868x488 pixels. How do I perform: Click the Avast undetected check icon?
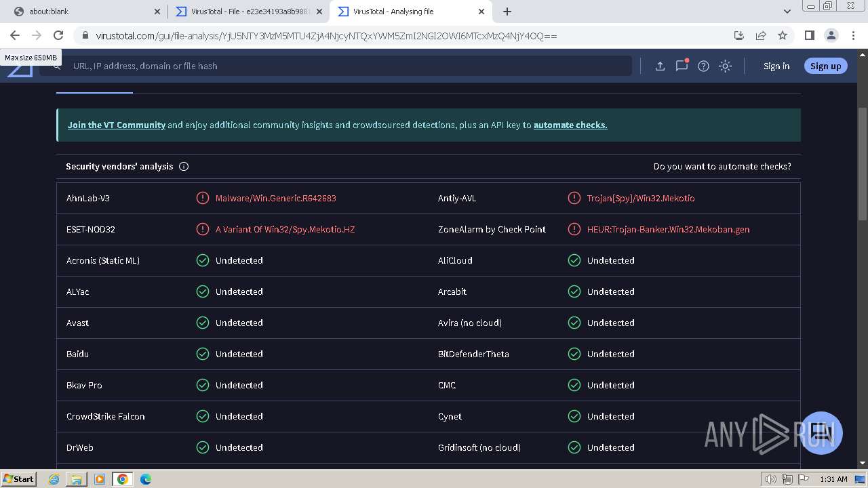point(202,323)
